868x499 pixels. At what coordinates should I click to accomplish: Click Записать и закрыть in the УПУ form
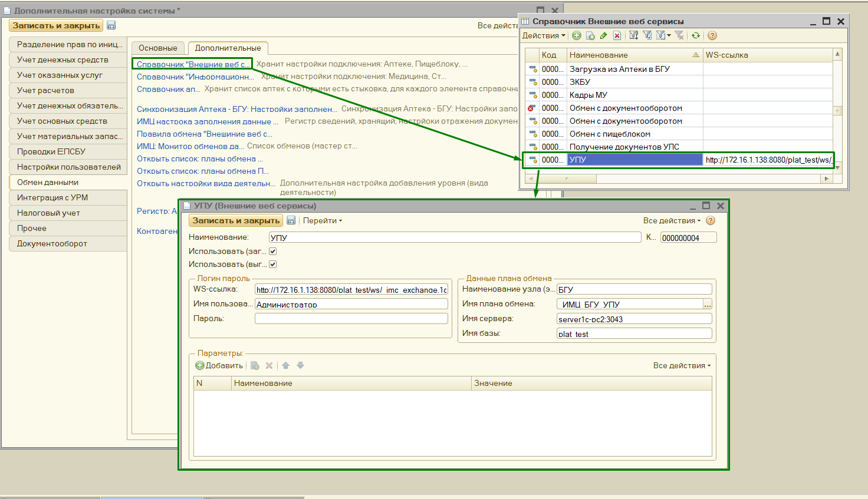click(236, 221)
